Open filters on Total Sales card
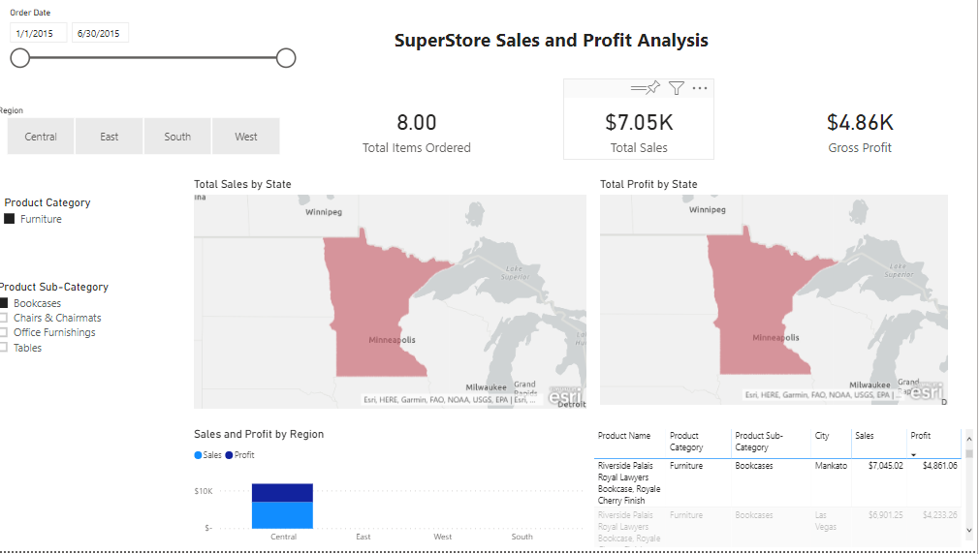The height and width of the screenshot is (554, 980). [x=677, y=88]
